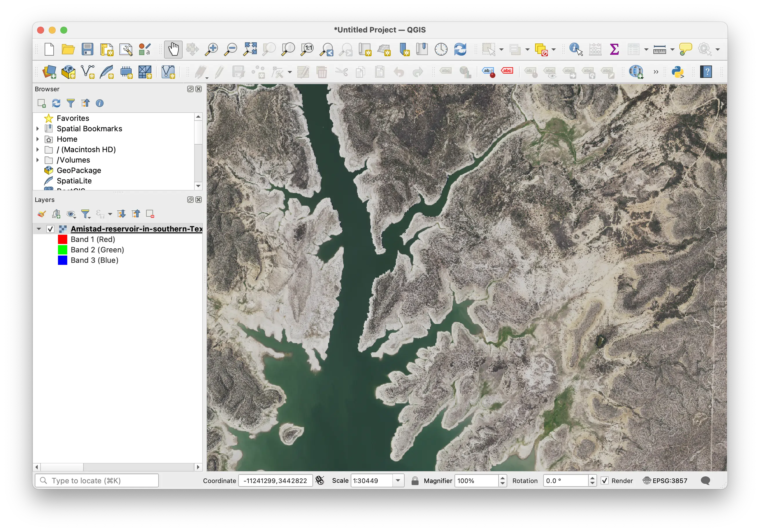
Task: Open CRS settings via EPSG:3857 button
Action: click(x=665, y=481)
